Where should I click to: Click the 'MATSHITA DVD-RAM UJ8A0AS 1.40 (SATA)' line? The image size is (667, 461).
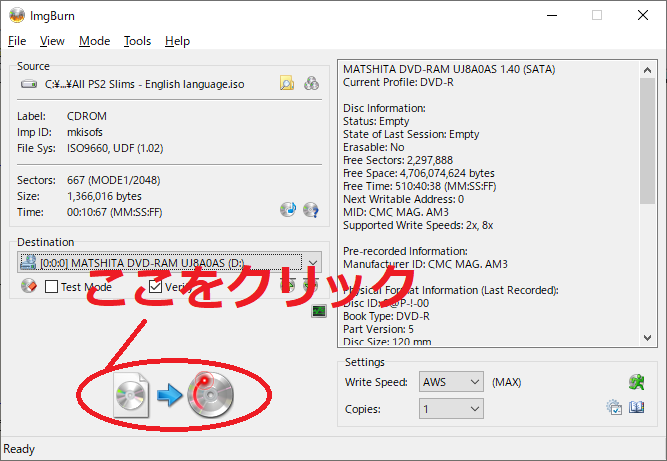tap(449, 69)
